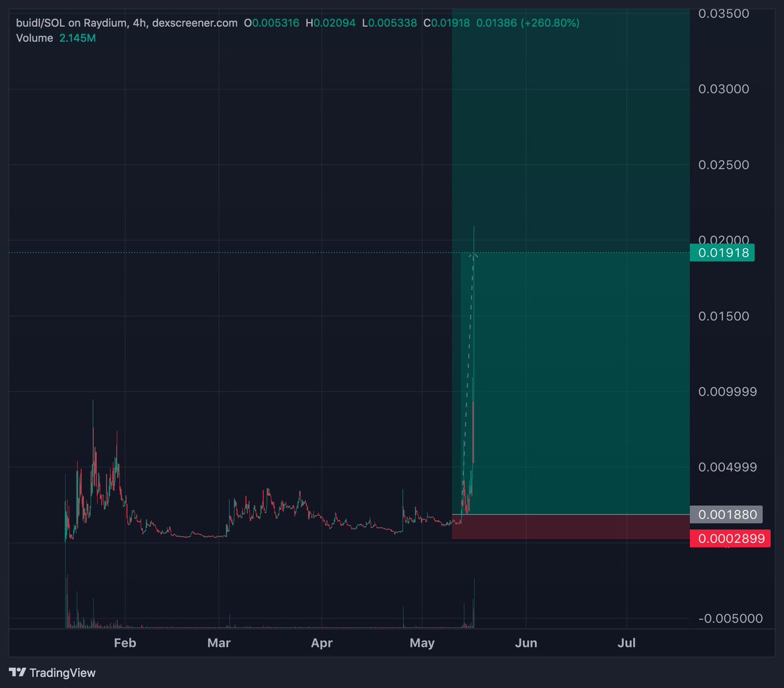This screenshot has height=688, width=784.
Task: Click the buidl/SOL on Raydium chart title
Action: [127, 23]
